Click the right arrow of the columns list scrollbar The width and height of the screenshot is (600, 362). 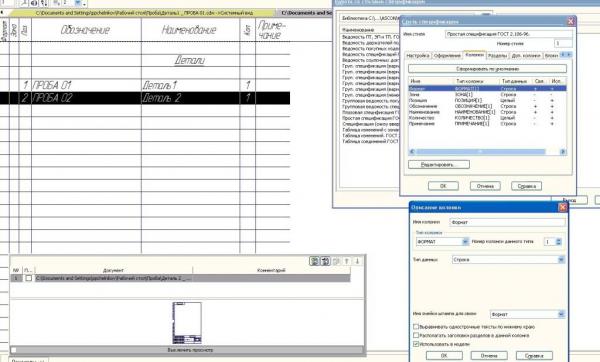point(562,152)
